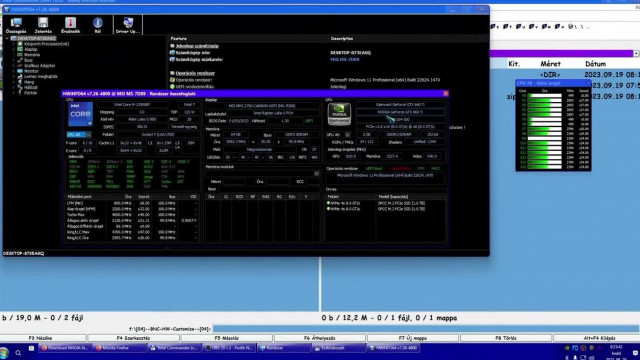Click the taskbar search magnifier icon
The width and height of the screenshot is (640, 360).
(18, 352)
